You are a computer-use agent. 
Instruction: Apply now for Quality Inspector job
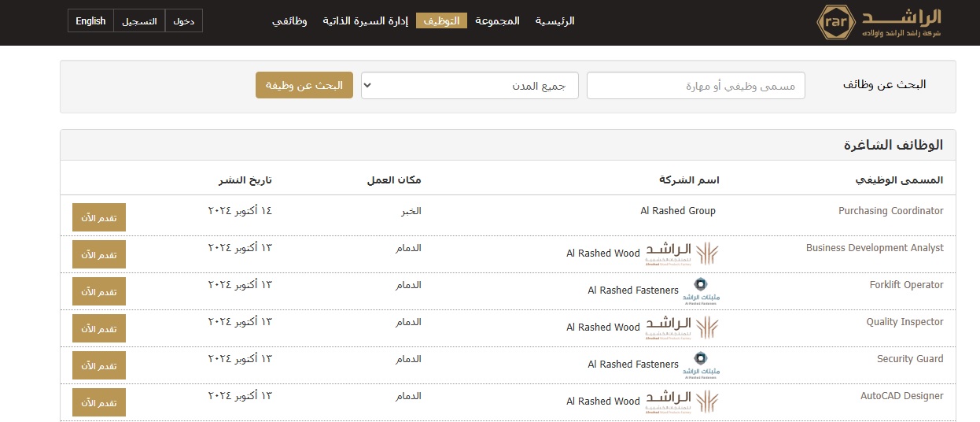[99, 329]
